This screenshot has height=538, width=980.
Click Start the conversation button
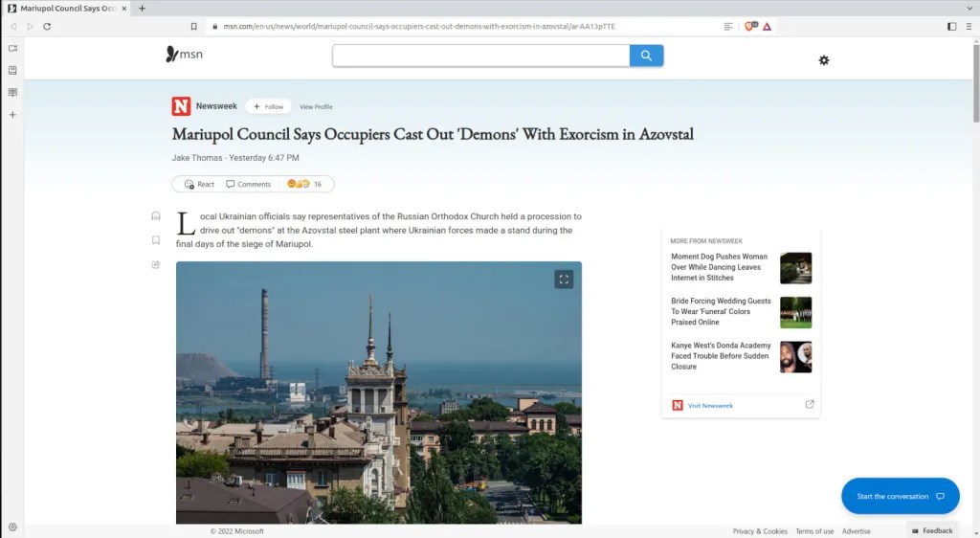tap(900, 496)
